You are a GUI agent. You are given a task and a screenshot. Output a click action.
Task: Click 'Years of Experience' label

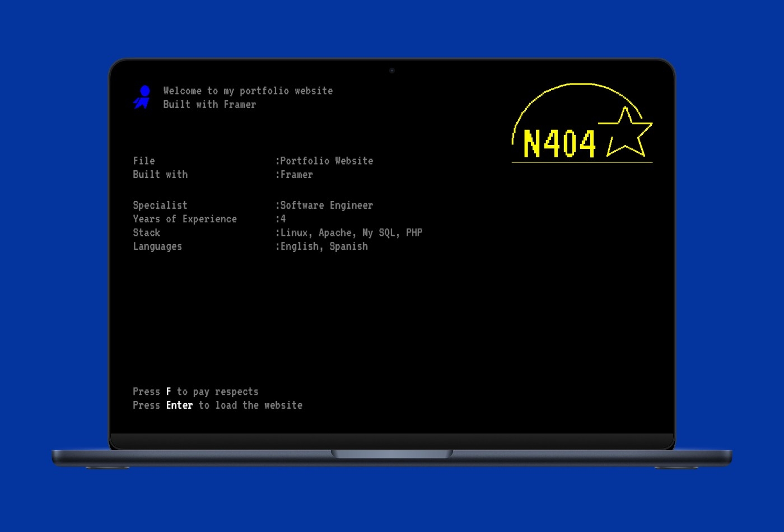[x=185, y=219]
